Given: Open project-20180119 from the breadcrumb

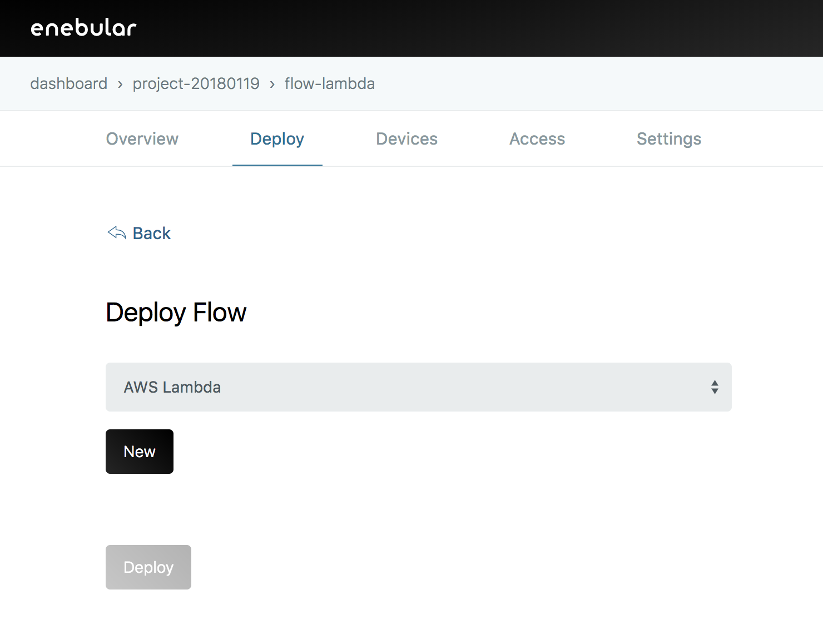Looking at the screenshot, I should click(196, 83).
